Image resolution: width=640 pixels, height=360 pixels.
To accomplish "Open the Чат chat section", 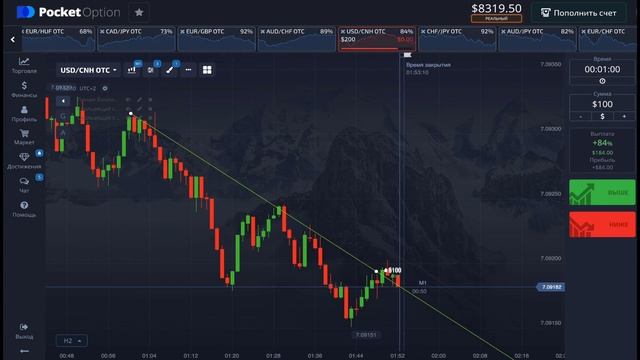I will 24,184.
